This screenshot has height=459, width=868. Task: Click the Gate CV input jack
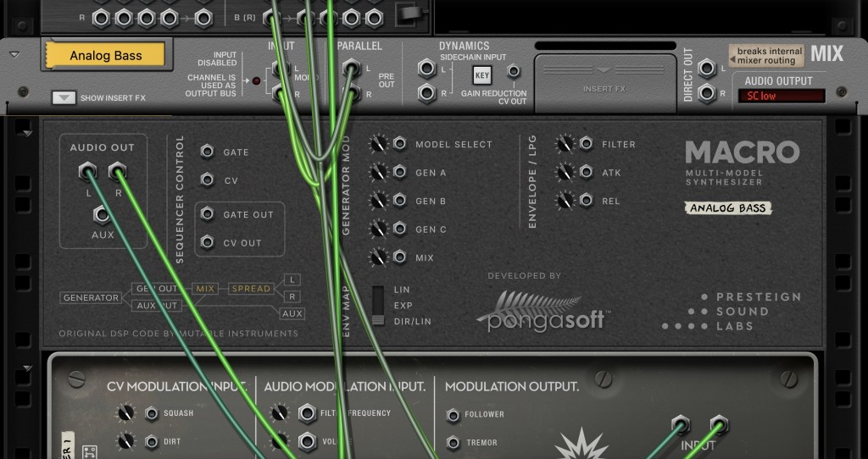click(x=207, y=152)
